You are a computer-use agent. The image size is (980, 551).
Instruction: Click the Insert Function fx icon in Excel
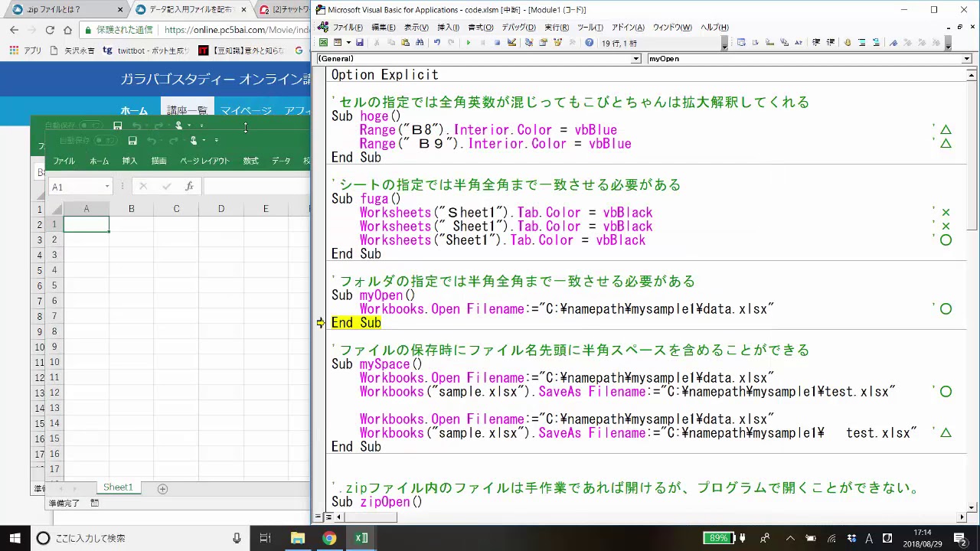click(x=189, y=187)
